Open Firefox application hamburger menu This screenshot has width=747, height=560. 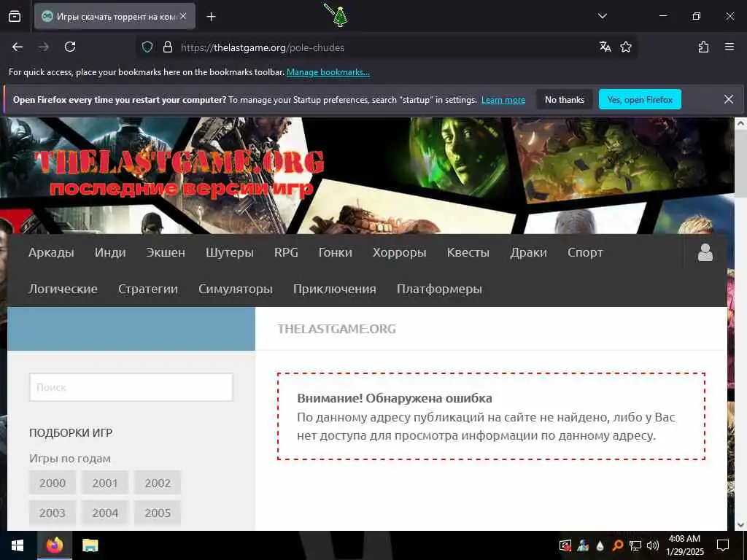point(729,47)
